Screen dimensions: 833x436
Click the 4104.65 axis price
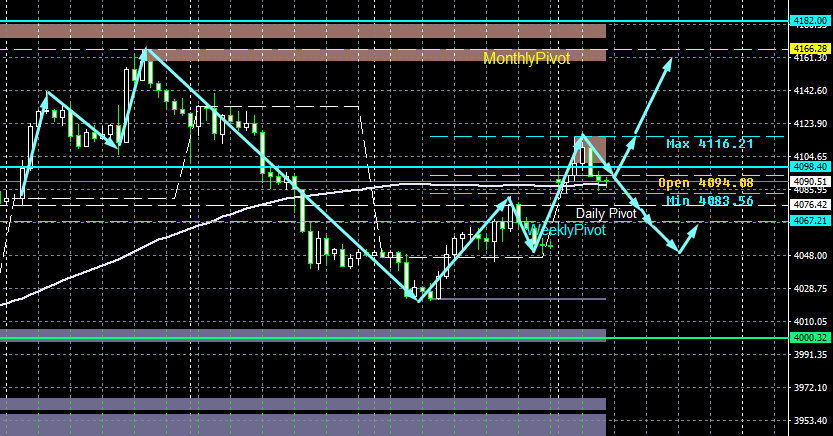[x=810, y=157]
